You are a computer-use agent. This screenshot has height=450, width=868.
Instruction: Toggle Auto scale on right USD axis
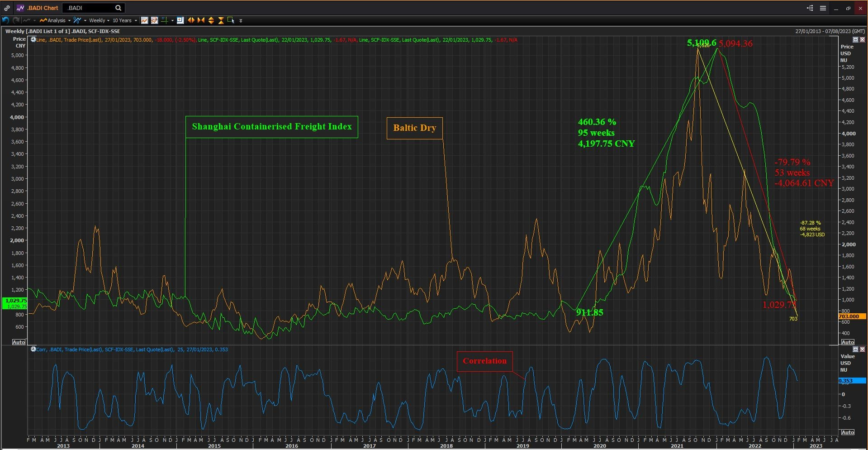click(x=848, y=342)
